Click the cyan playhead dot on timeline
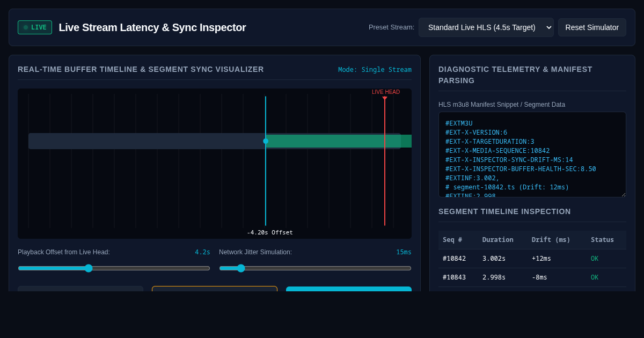The image size is (644, 338). coord(266,141)
